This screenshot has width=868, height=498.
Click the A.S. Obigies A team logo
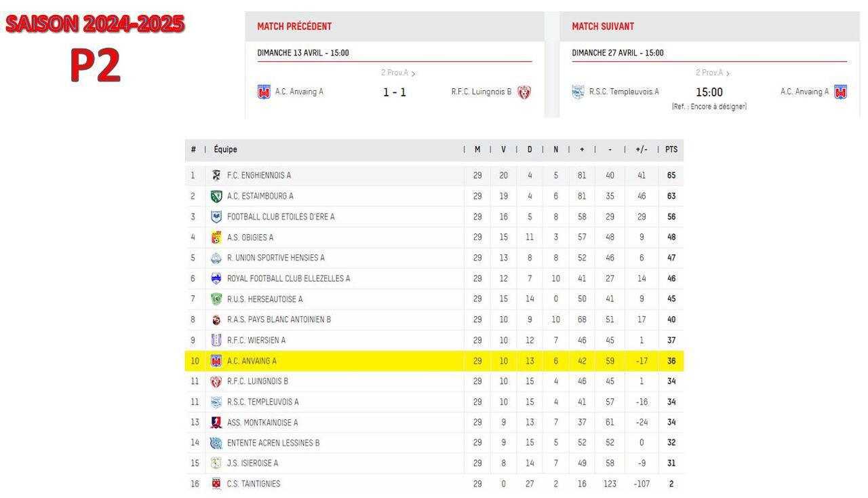coord(216,237)
